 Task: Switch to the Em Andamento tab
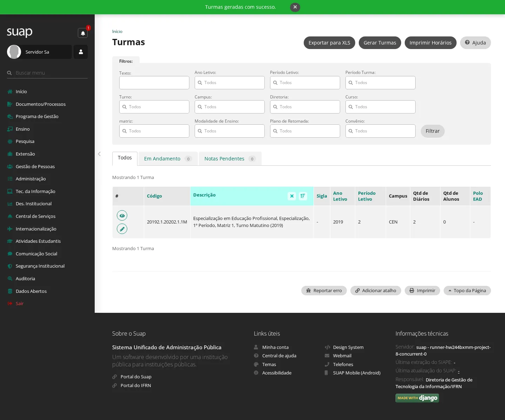(168, 159)
